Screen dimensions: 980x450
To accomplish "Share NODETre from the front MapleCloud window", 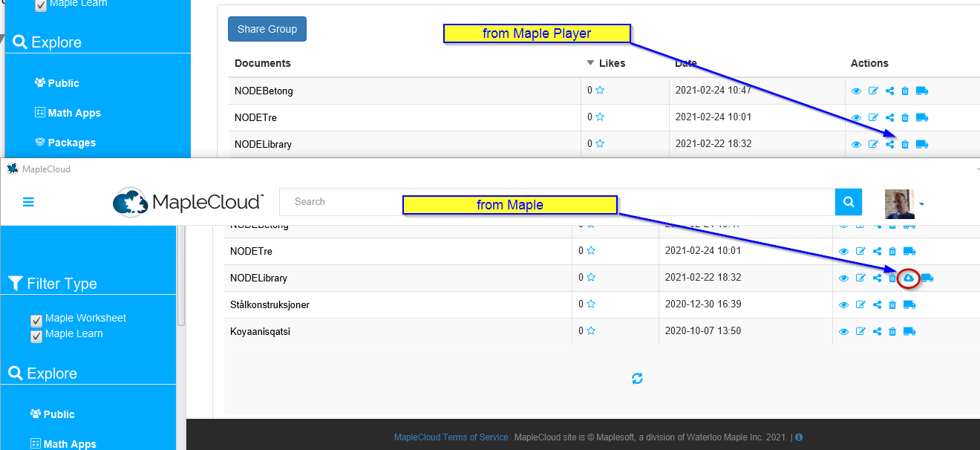I will 877,251.
